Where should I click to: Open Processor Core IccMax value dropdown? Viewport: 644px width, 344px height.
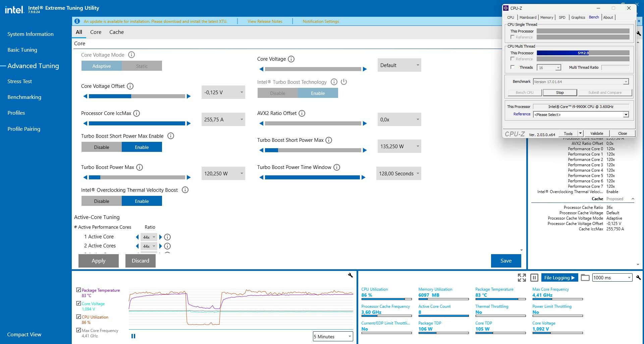click(223, 119)
